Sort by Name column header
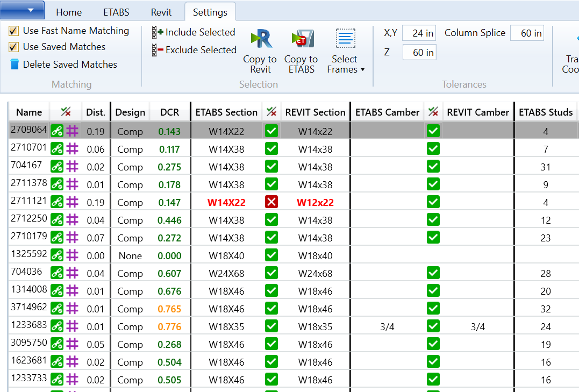This screenshot has height=392, width=579. (29, 112)
